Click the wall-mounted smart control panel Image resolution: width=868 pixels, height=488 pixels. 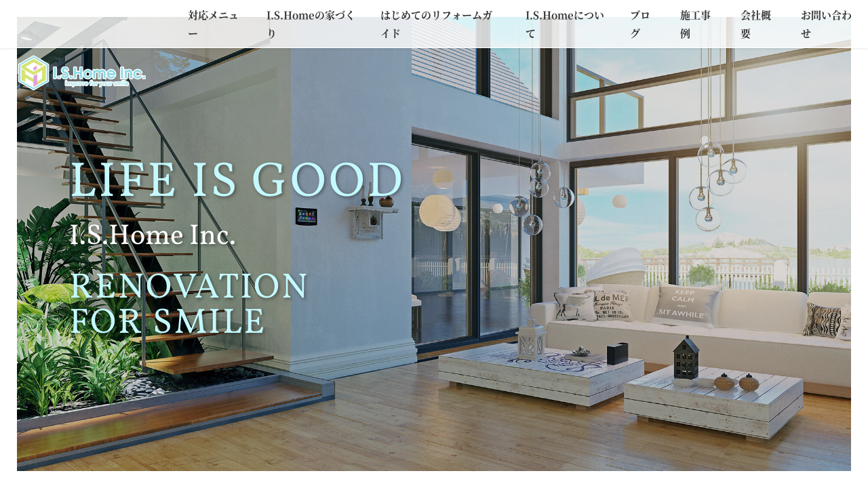pyautogui.click(x=306, y=216)
